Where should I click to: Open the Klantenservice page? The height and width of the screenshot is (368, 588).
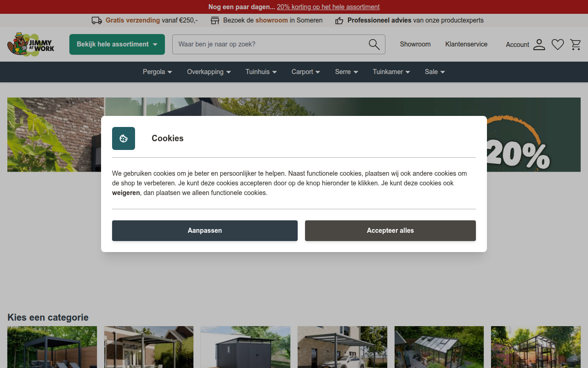466,44
